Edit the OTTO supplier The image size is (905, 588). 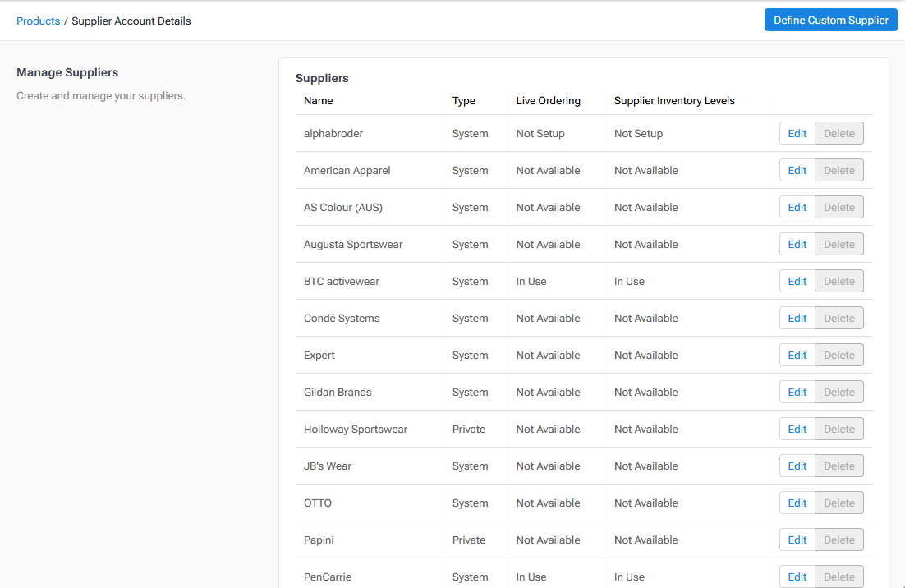(x=796, y=503)
